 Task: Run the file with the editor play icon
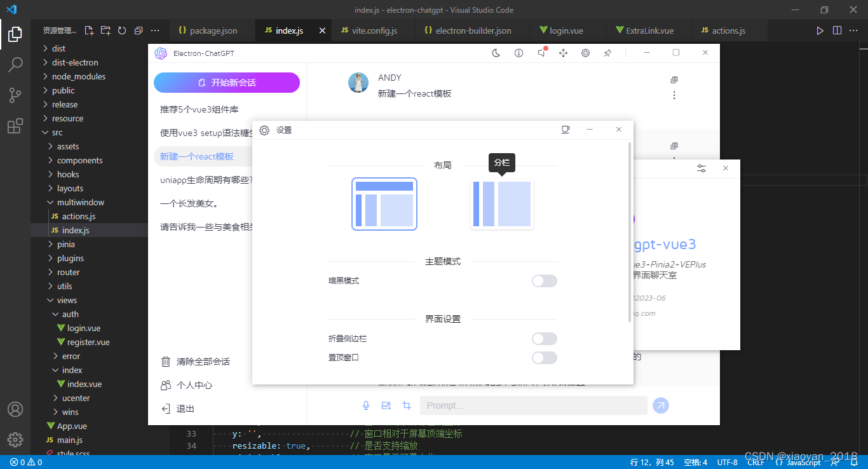coord(820,30)
